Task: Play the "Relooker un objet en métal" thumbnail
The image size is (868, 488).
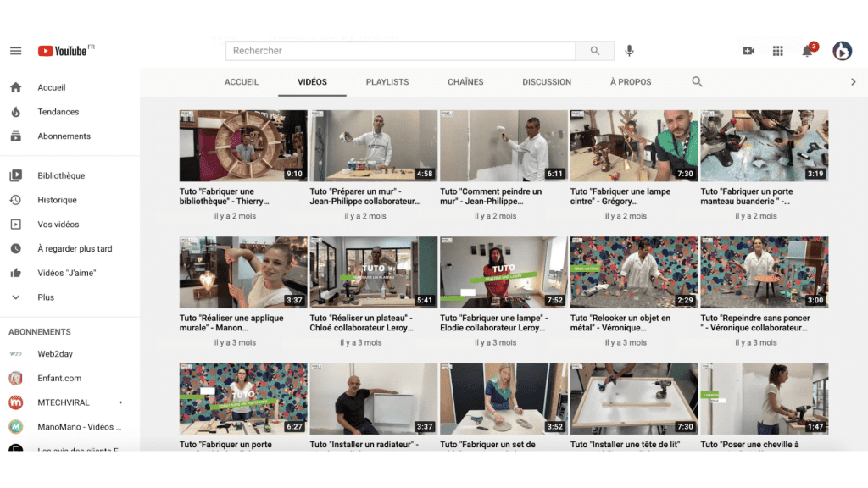Action: coord(634,272)
